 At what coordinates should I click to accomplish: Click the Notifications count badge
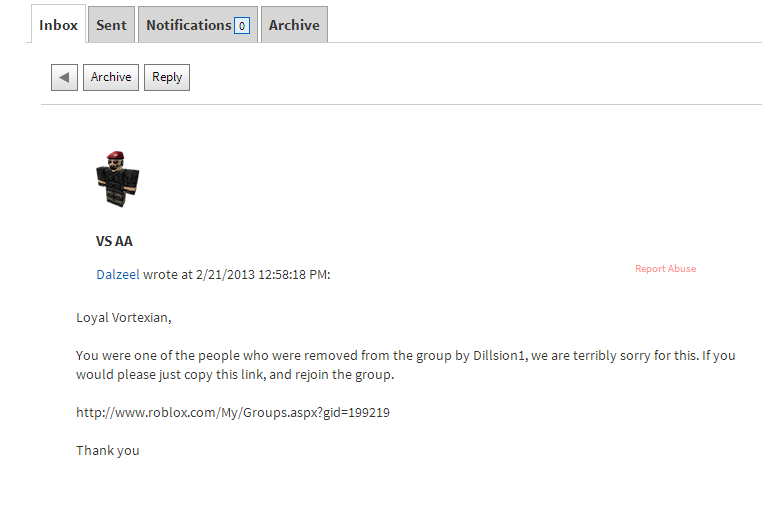(x=241, y=26)
